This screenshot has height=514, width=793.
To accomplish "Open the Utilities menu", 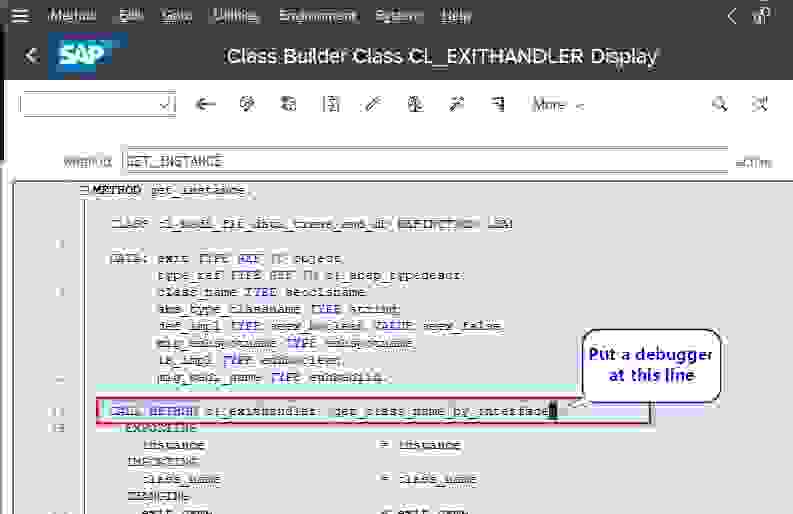I will coord(235,16).
